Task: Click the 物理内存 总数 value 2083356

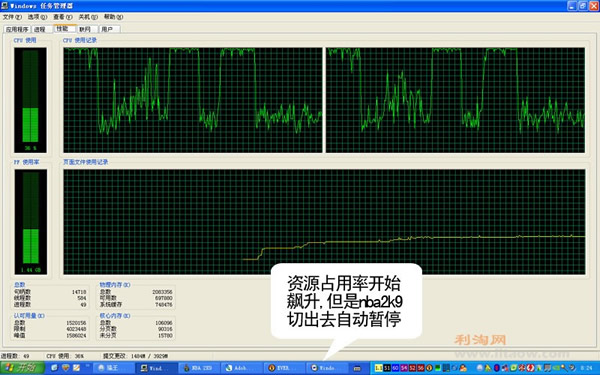Action: coord(162,292)
